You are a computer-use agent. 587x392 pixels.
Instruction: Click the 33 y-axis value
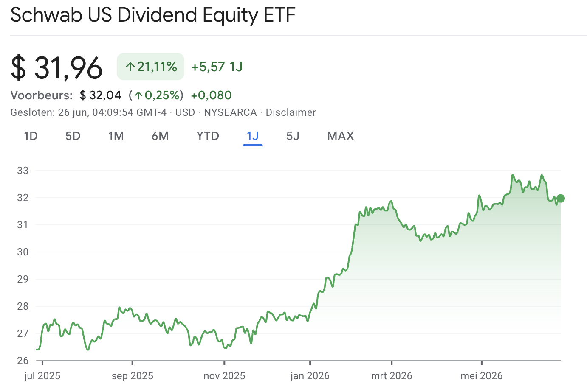point(23,171)
